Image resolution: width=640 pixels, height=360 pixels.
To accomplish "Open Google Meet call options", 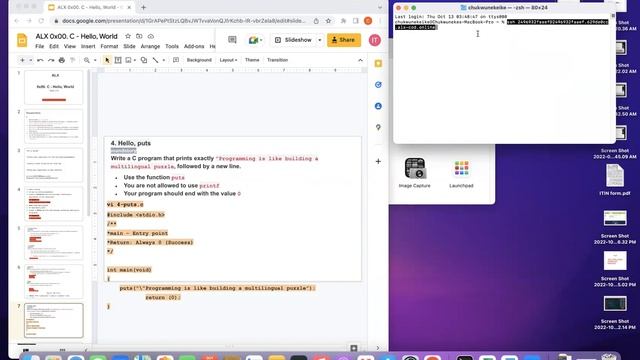I will [x=256, y=40].
